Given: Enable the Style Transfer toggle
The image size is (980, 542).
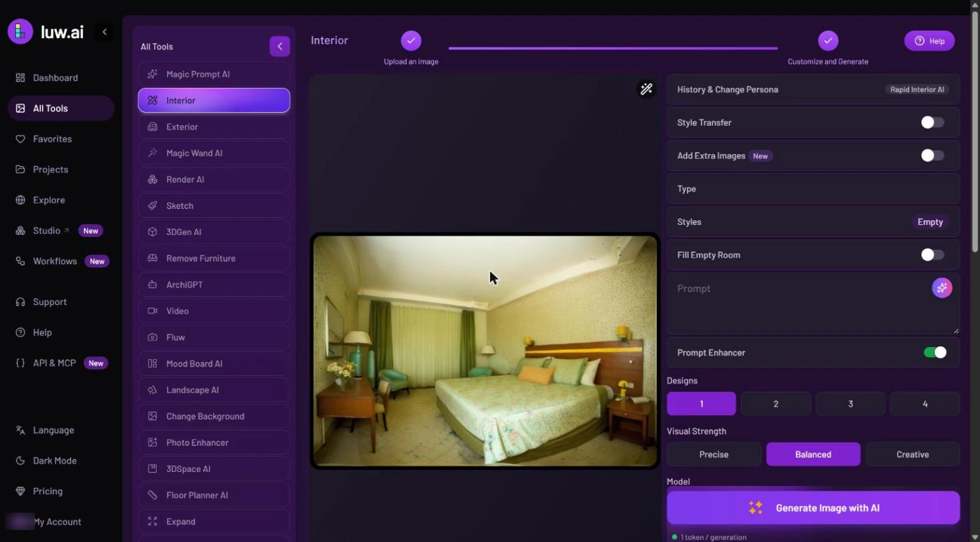Looking at the screenshot, I should pyautogui.click(x=933, y=122).
